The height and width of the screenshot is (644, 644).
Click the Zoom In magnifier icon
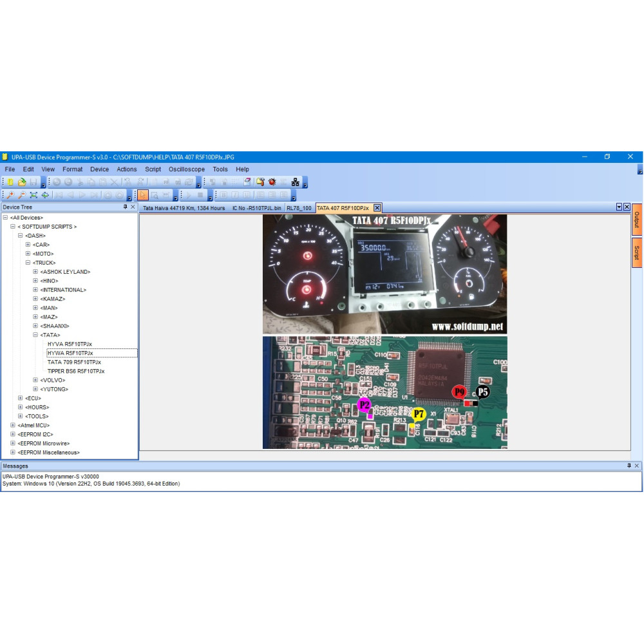click(x=10, y=195)
